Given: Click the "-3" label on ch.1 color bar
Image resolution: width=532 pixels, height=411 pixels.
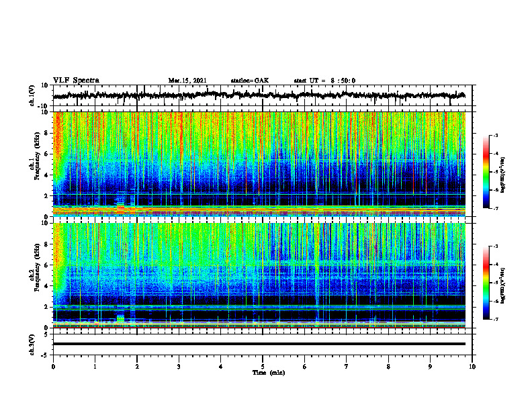Looking at the screenshot, I should (x=495, y=135).
